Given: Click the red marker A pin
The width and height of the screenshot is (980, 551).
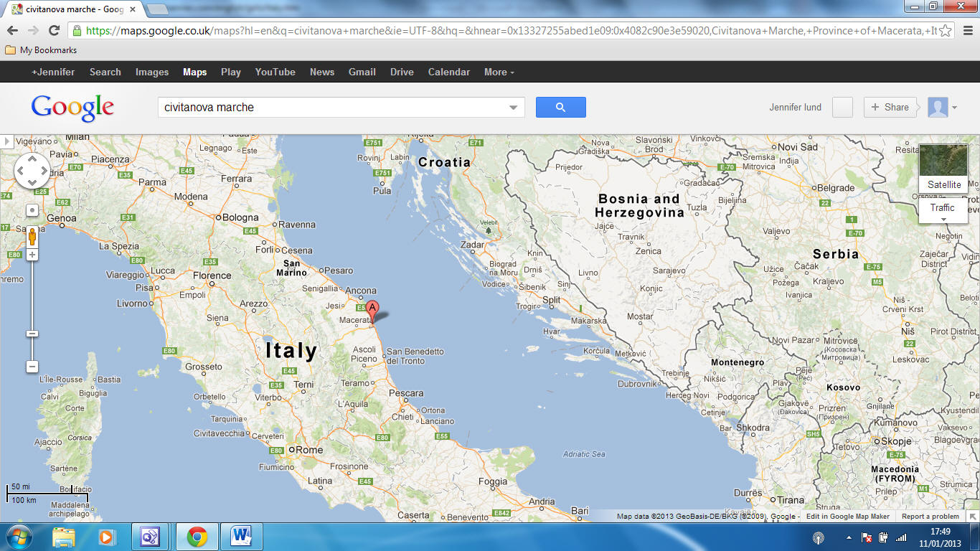Looking at the screenshot, I should pyautogui.click(x=372, y=311).
